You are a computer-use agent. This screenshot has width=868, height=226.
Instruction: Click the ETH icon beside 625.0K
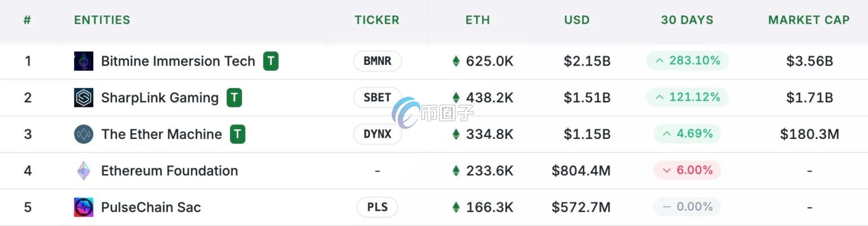tap(456, 61)
